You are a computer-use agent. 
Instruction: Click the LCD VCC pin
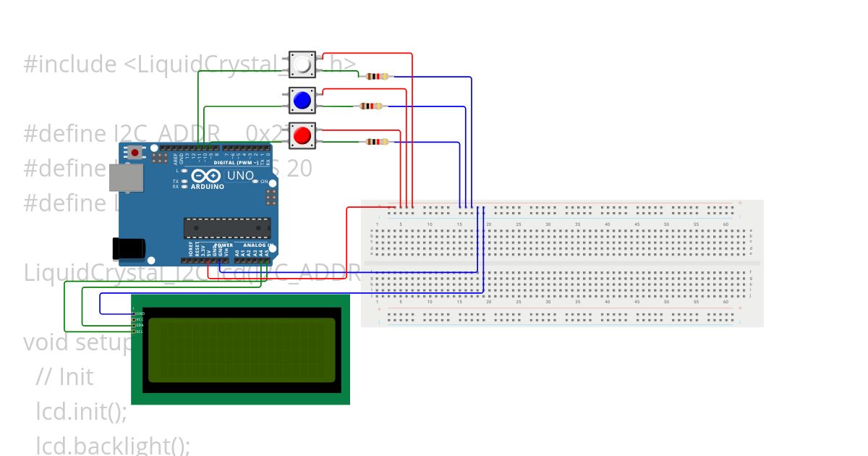(x=135, y=319)
